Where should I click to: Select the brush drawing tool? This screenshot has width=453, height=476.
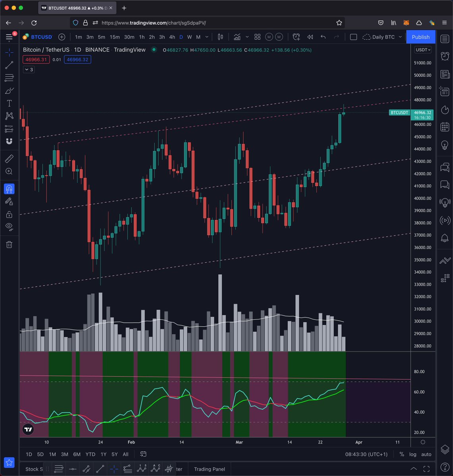click(x=9, y=91)
